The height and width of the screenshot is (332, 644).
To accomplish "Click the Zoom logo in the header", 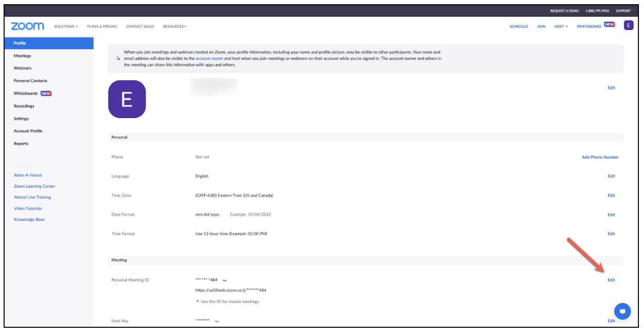I will [27, 26].
